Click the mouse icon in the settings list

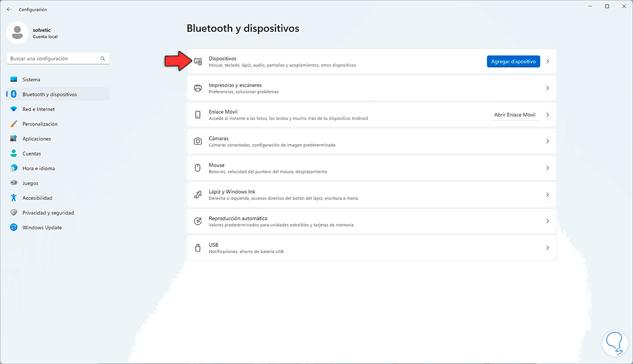(198, 168)
